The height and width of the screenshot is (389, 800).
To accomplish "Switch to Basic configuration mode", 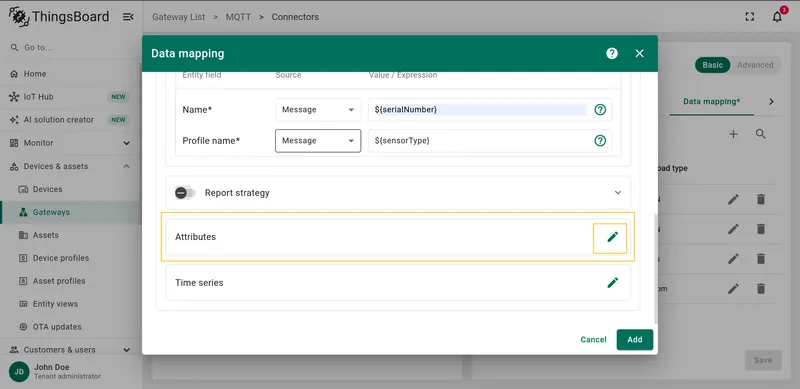I will point(712,65).
